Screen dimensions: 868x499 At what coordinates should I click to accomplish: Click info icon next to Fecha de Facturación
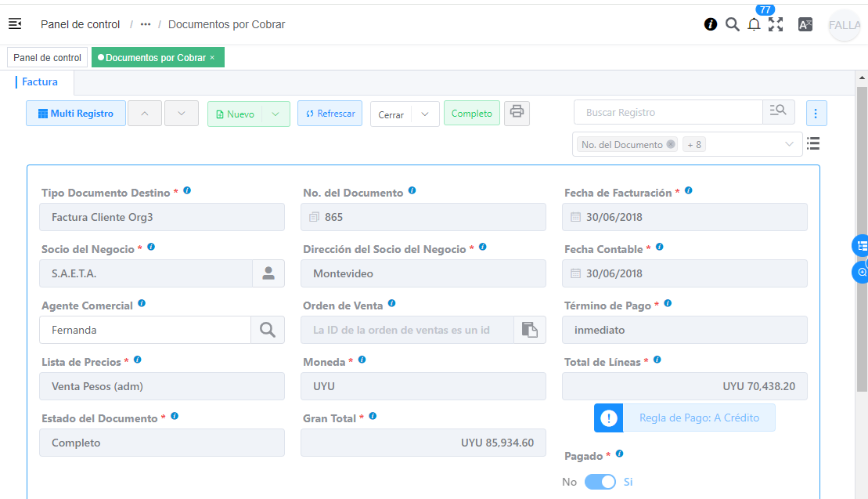688,190
